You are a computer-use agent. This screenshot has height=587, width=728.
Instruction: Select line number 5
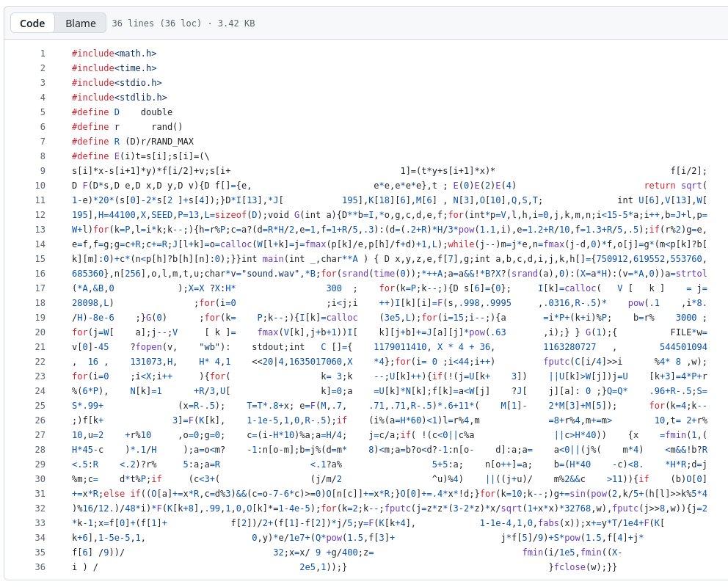click(43, 112)
